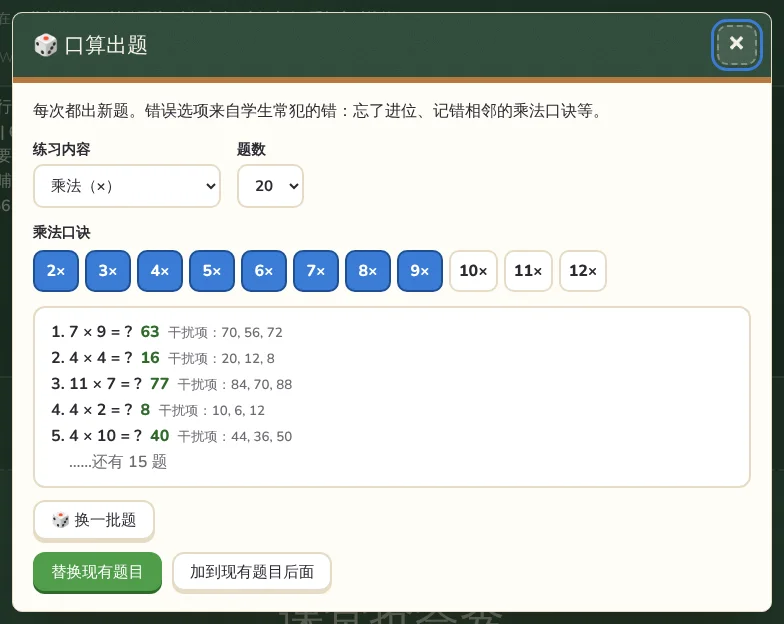Click the green 替换现有题目 button

pos(98,572)
